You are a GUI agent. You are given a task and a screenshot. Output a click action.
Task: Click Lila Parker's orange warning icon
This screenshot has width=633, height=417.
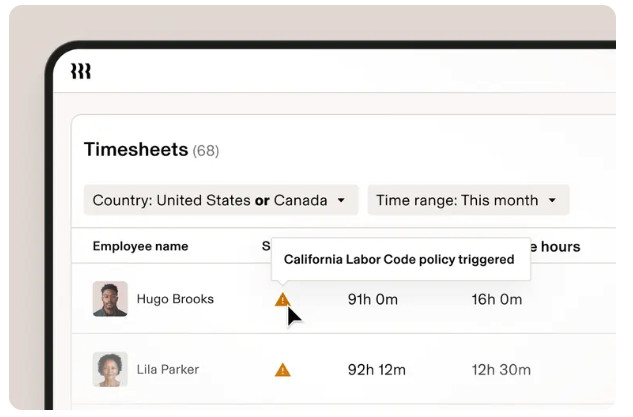[283, 370]
